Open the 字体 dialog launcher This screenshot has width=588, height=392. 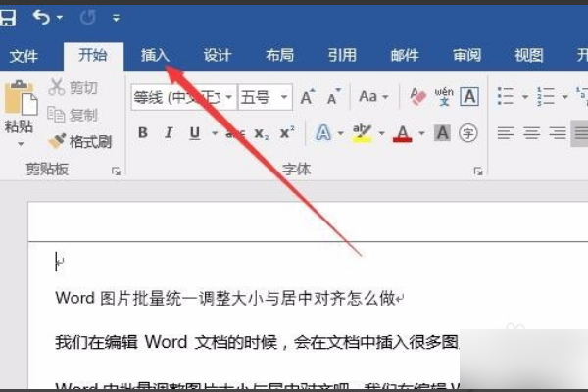(478, 171)
